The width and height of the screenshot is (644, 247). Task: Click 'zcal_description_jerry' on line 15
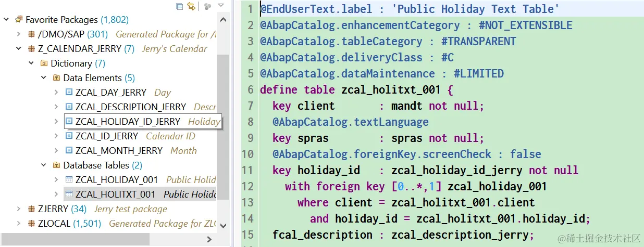[460, 235]
